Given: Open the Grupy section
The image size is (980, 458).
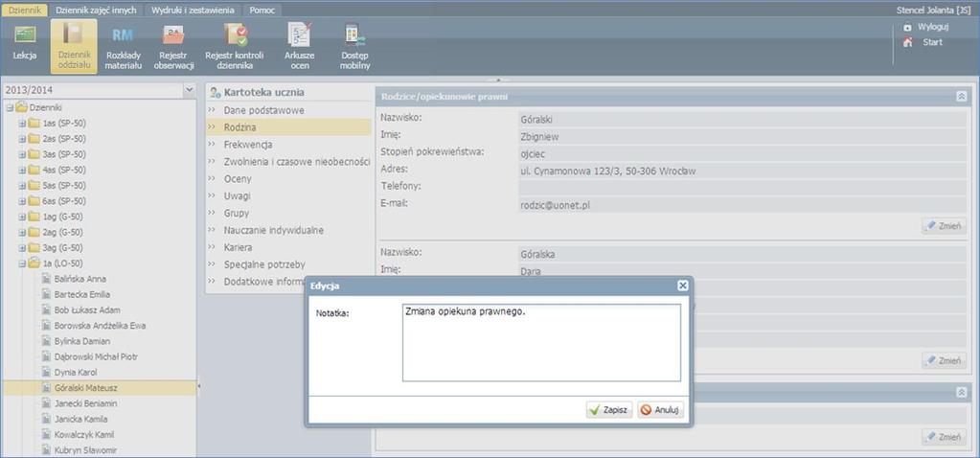Looking at the screenshot, I should [237, 213].
